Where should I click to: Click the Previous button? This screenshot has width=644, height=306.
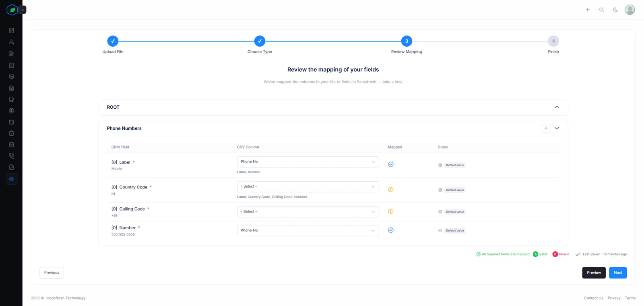(52, 273)
